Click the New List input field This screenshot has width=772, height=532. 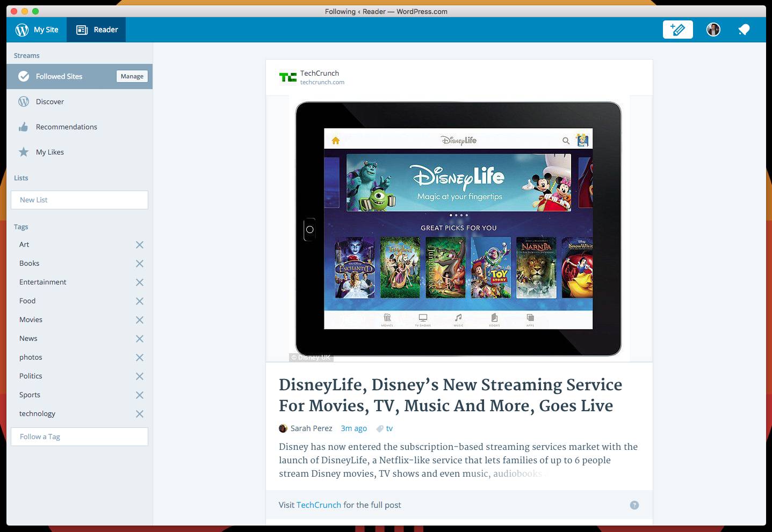click(x=80, y=200)
